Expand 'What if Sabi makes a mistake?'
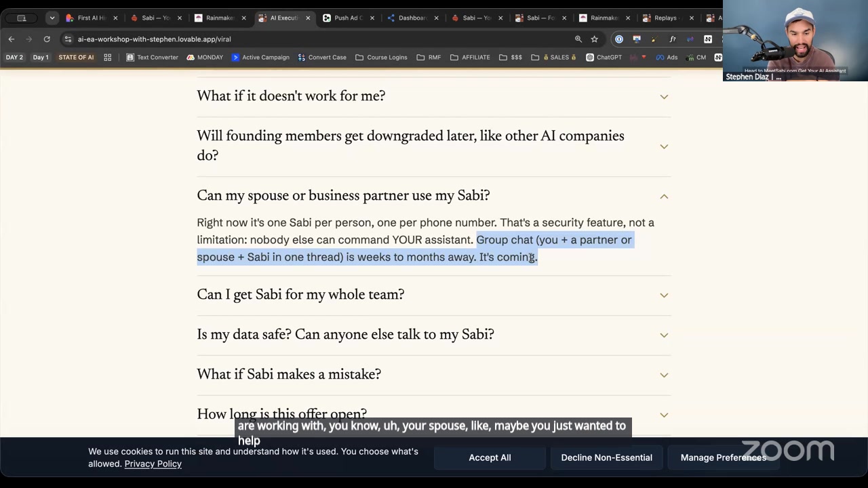Image resolution: width=868 pixels, height=488 pixels. point(434,375)
